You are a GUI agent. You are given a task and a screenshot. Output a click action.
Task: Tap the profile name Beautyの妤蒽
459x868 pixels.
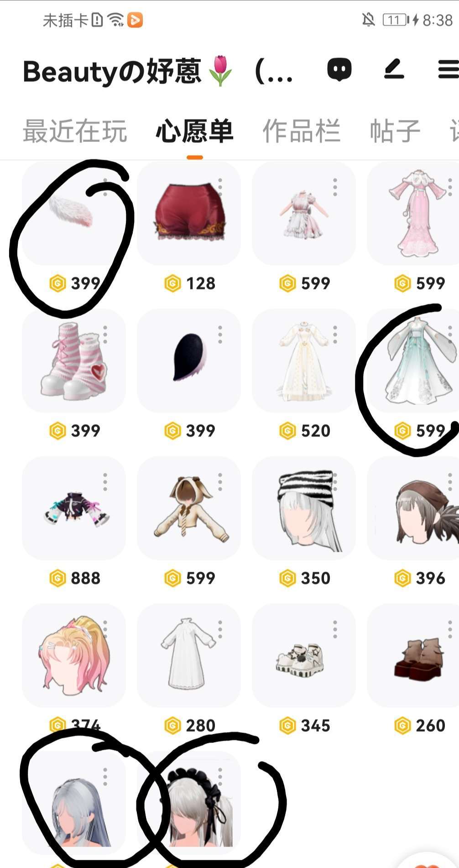point(112,71)
